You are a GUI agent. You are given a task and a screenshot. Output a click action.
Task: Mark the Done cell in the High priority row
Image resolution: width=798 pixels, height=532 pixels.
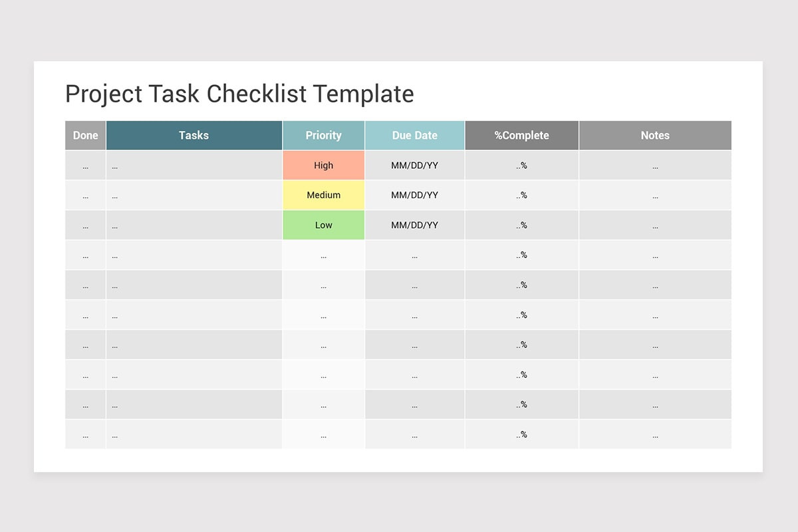pos(85,166)
